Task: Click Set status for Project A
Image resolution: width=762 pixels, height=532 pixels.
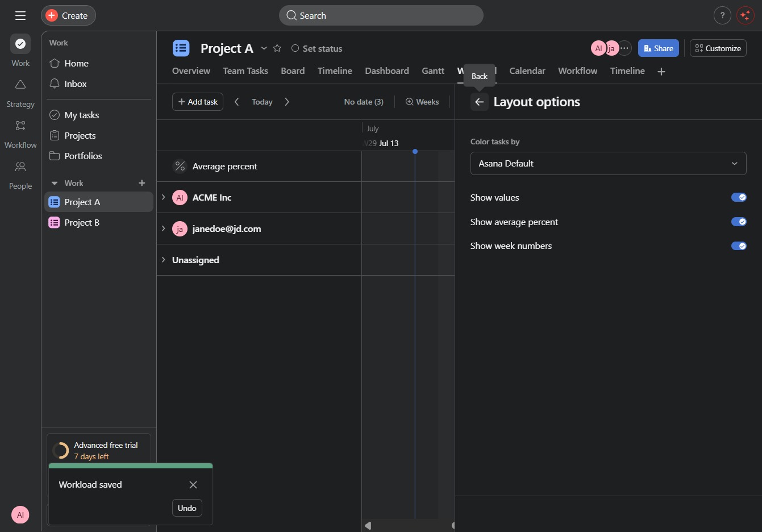Action: pos(317,48)
